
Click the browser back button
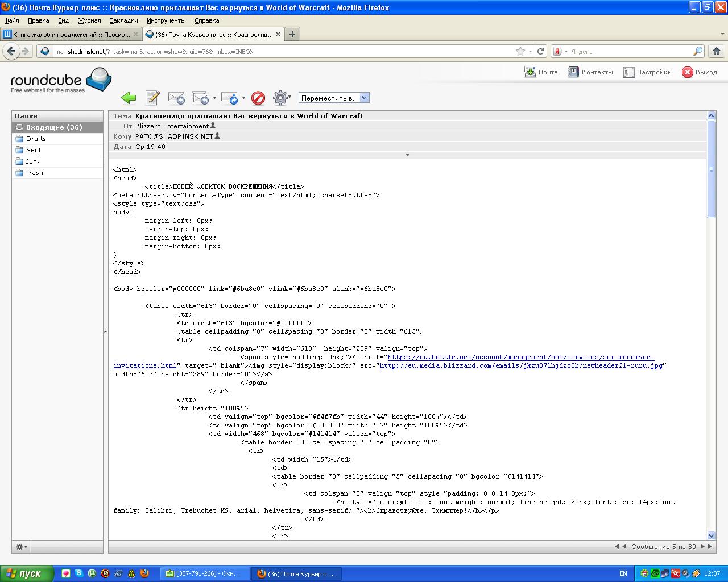click(x=11, y=51)
